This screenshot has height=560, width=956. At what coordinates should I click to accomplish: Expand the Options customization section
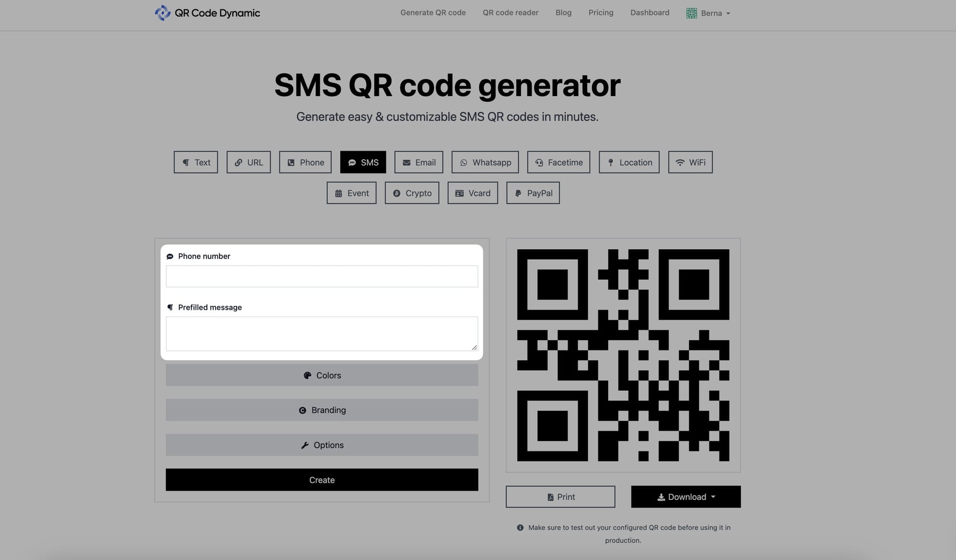coord(322,444)
